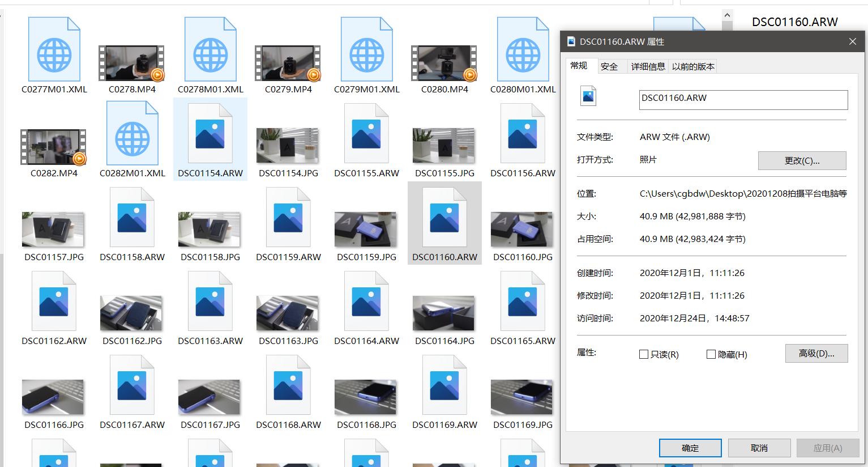
Task: Open the 以前的版本 tab
Action: [692, 66]
